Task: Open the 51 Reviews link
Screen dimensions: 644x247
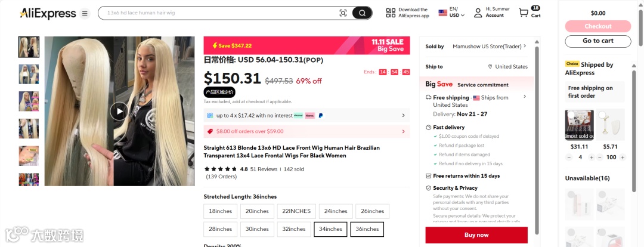Action: click(264, 169)
